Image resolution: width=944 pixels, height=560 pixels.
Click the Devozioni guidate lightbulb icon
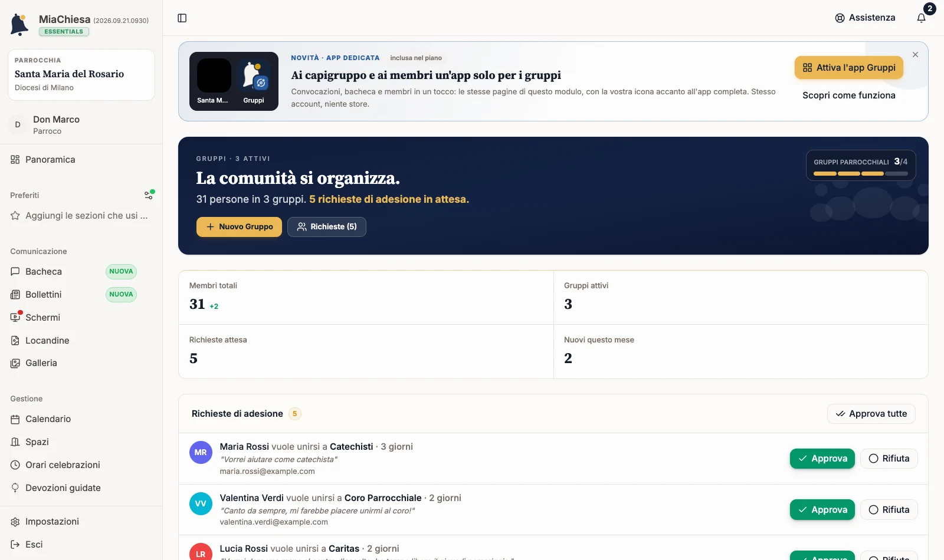coord(15,488)
